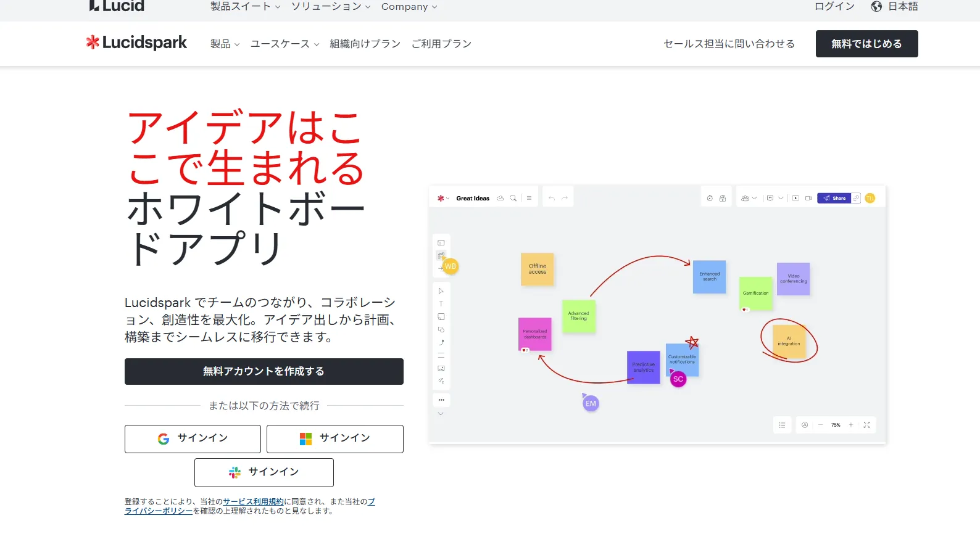Open the サービス利用規約 link
Screen dimensions: 980x534
253,502
